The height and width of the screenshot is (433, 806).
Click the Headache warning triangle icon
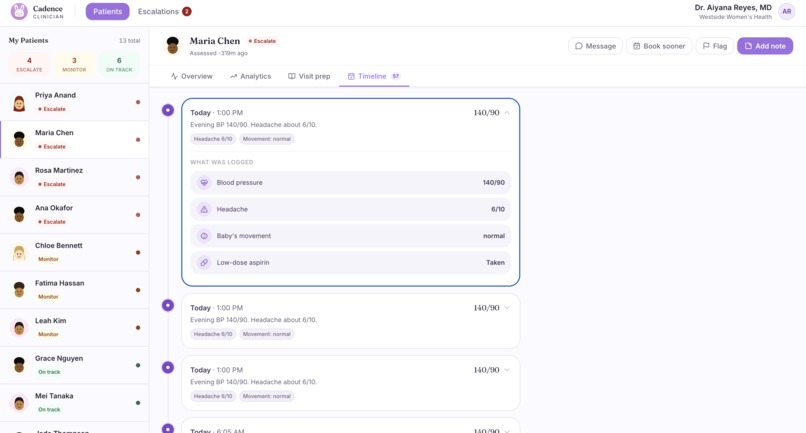point(204,209)
